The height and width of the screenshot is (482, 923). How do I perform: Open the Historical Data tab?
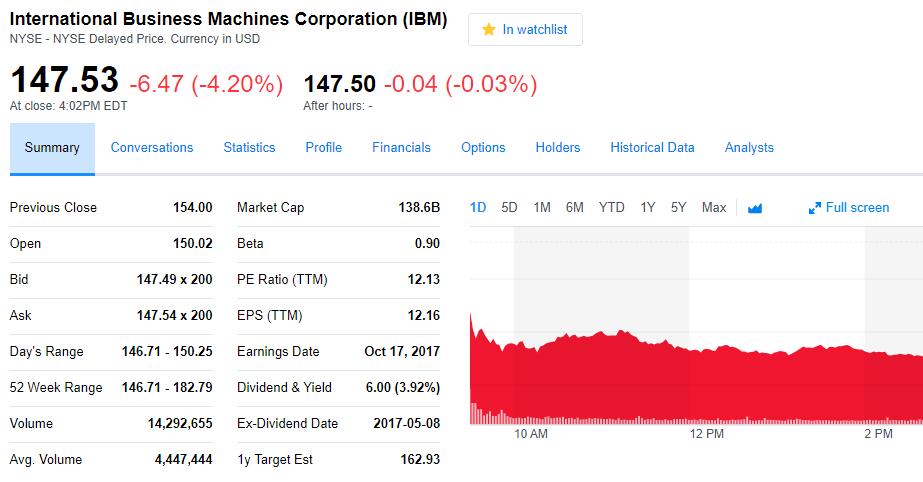coord(652,148)
